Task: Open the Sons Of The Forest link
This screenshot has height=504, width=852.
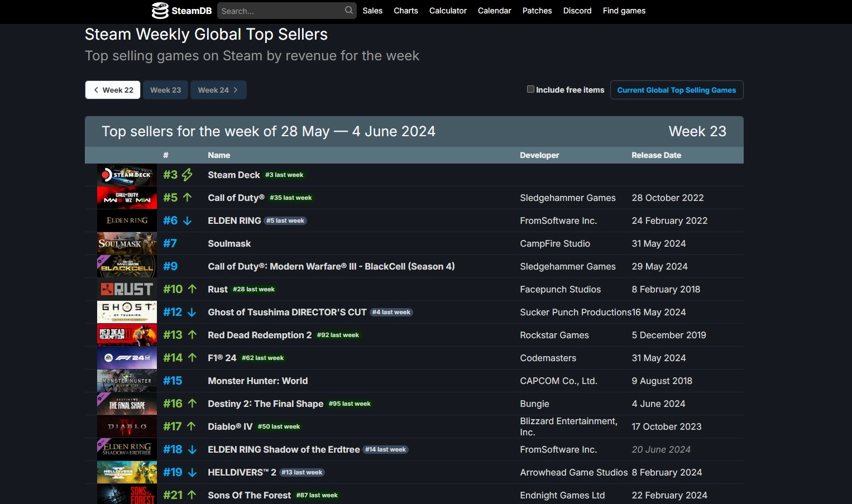Action: [250, 495]
